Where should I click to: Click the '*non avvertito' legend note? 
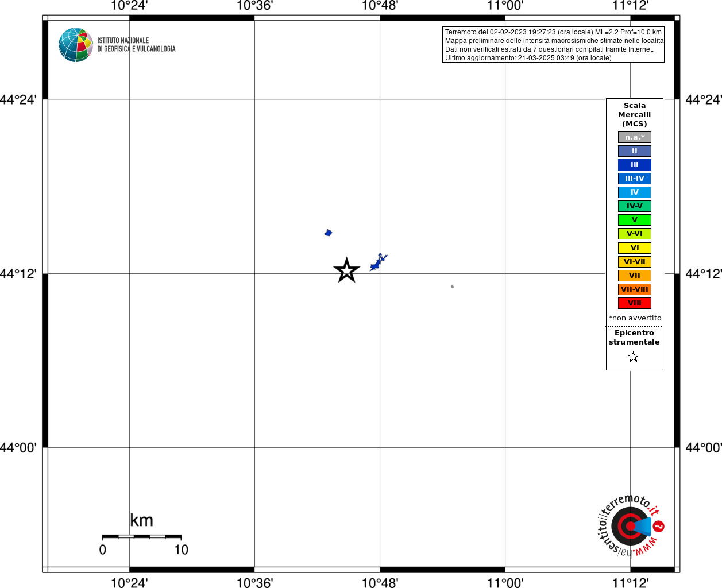pyautogui.click(x=635, y=318)
